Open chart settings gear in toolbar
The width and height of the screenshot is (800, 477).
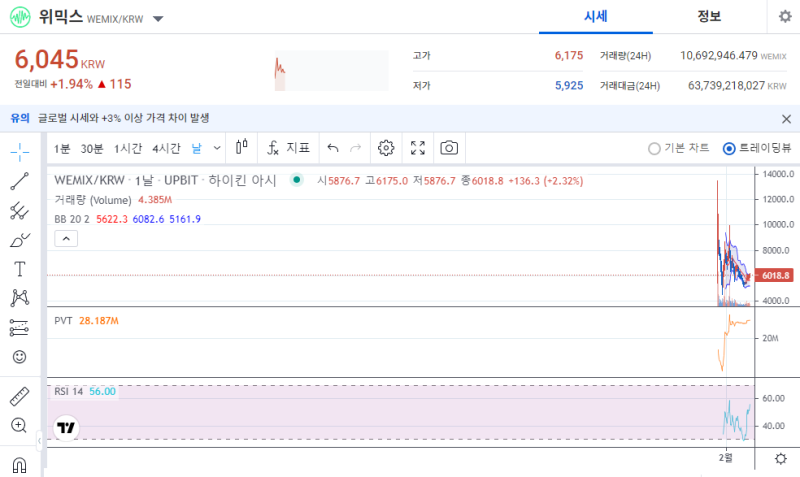386,148
